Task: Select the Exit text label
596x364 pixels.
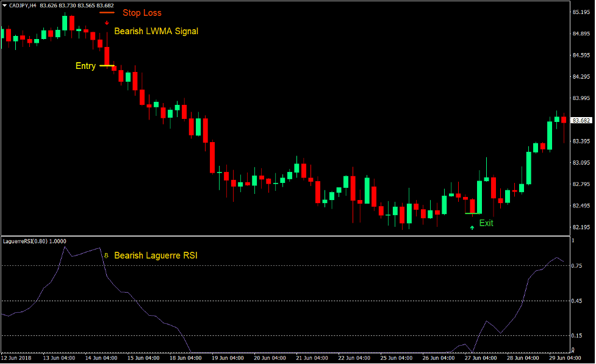Action: tap(486, 223)
